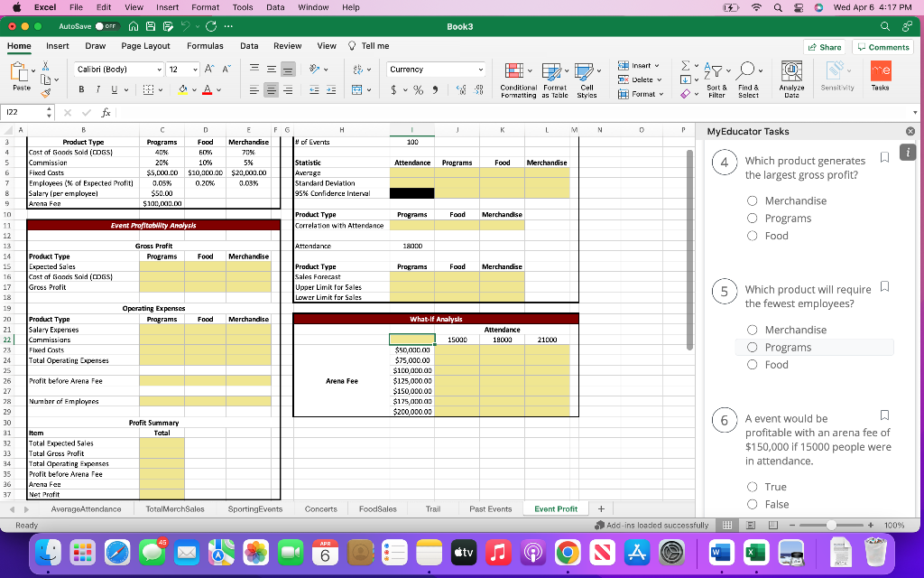Toggle the AutoSave switch
Viewport: 924px width, 578px height.
107,26
